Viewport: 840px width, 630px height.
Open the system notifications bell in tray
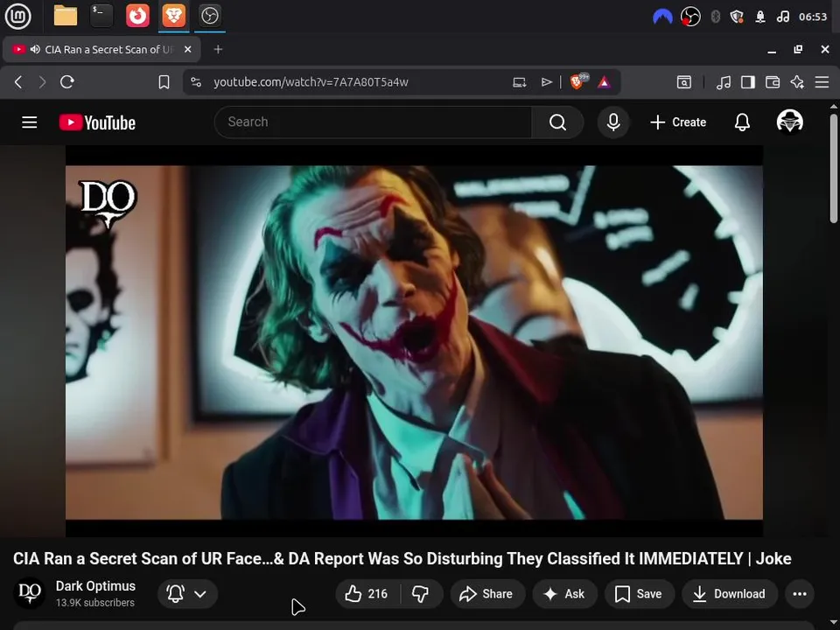760,17
